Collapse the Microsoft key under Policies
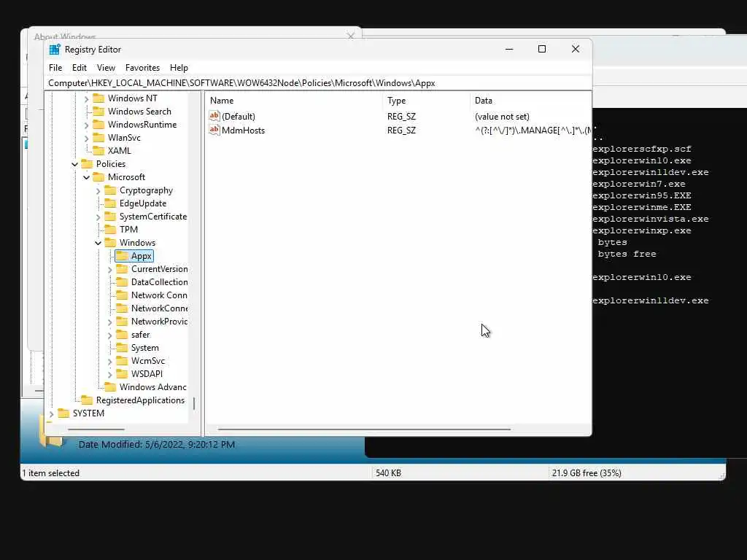Screen dimensions: 747x560 [86, 178]
